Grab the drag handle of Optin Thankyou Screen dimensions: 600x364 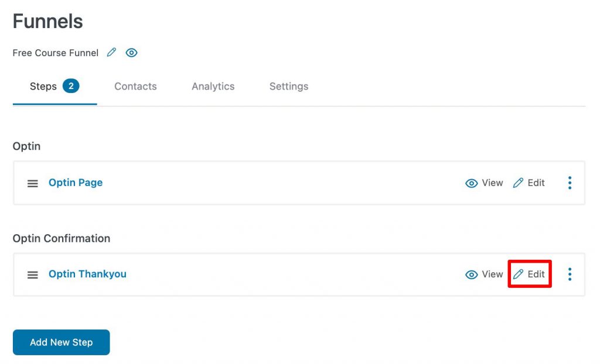tap(33, 275)
